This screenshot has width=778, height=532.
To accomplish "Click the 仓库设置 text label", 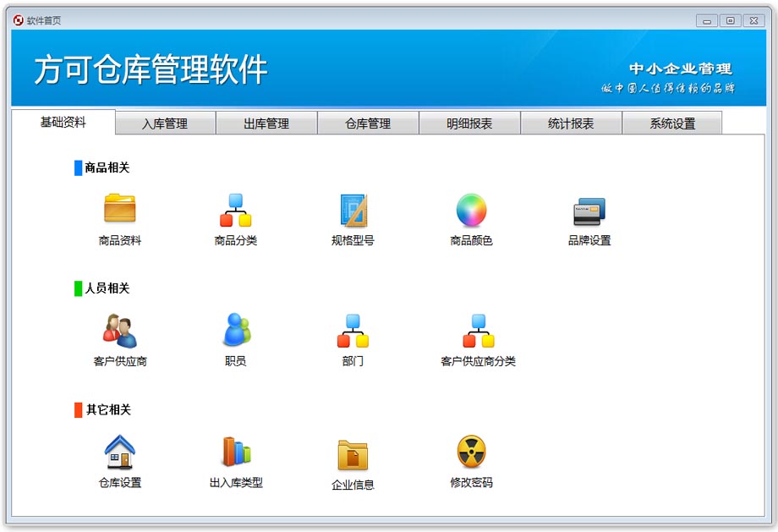I will pyautogui.click(x=120, y=482).
